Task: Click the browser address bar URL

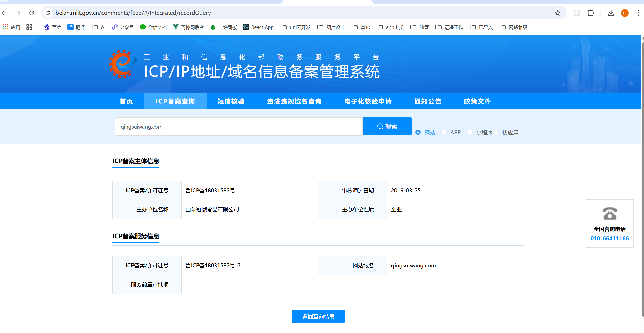Action: tap(133, 13)
